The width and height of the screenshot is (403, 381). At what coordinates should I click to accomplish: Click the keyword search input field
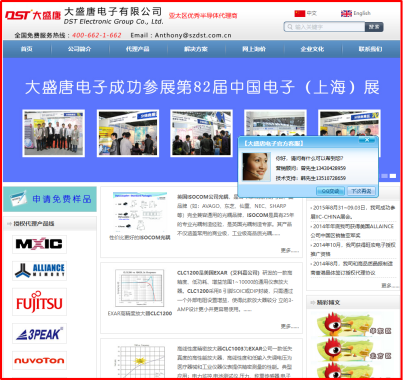[325, 27]
